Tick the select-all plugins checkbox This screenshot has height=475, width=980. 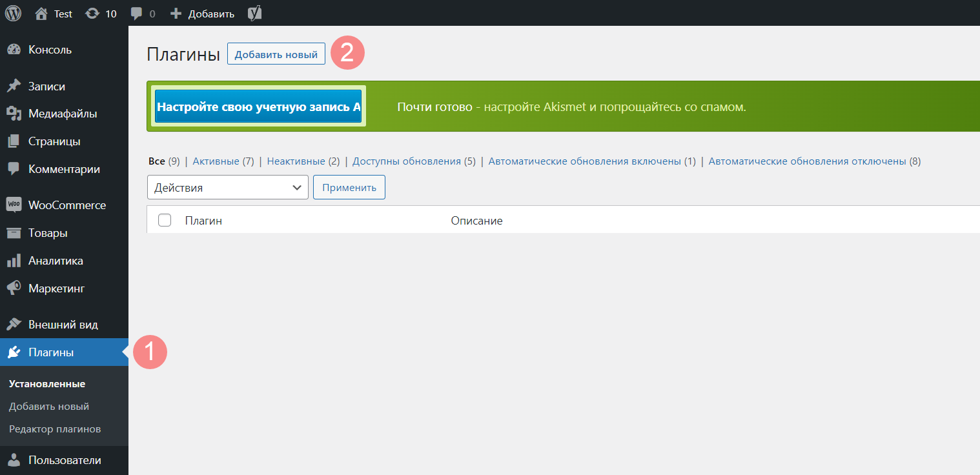coord(165,221)
